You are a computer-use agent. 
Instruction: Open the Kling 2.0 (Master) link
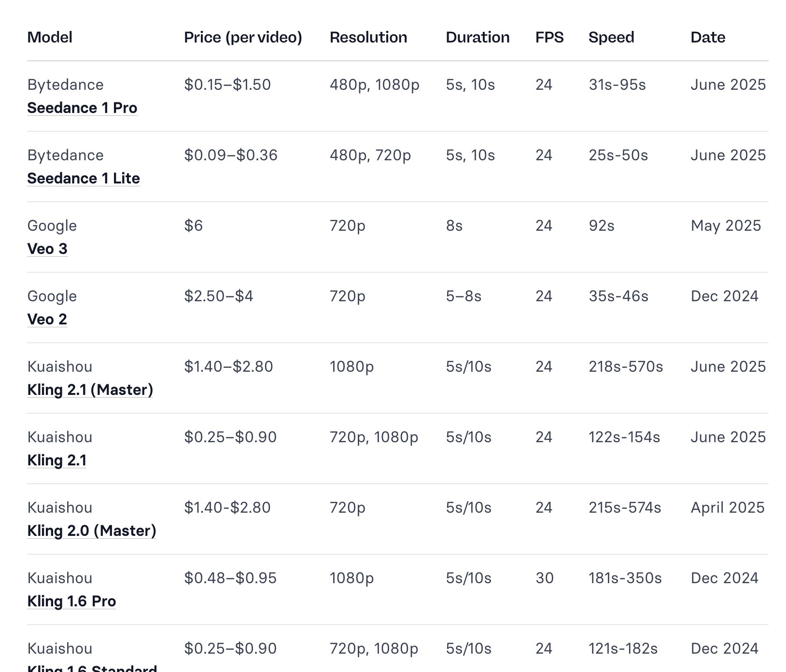pyautogui.click(x=92, y=531)
